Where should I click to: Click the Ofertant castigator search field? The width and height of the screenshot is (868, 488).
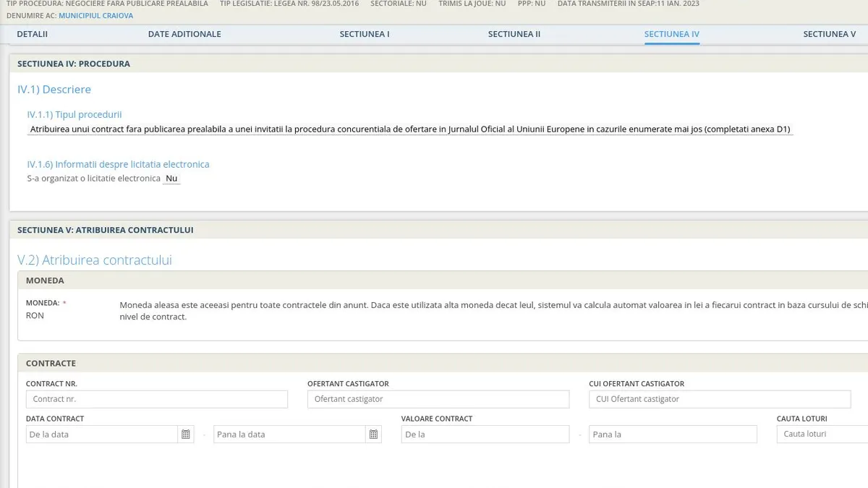click(438, 399)
